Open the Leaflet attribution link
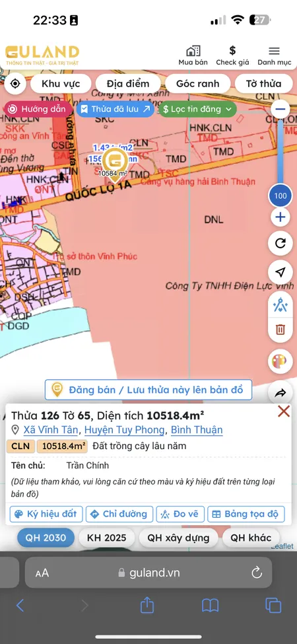The width and height of the screenshot is (297, 644). click(282, 546)
